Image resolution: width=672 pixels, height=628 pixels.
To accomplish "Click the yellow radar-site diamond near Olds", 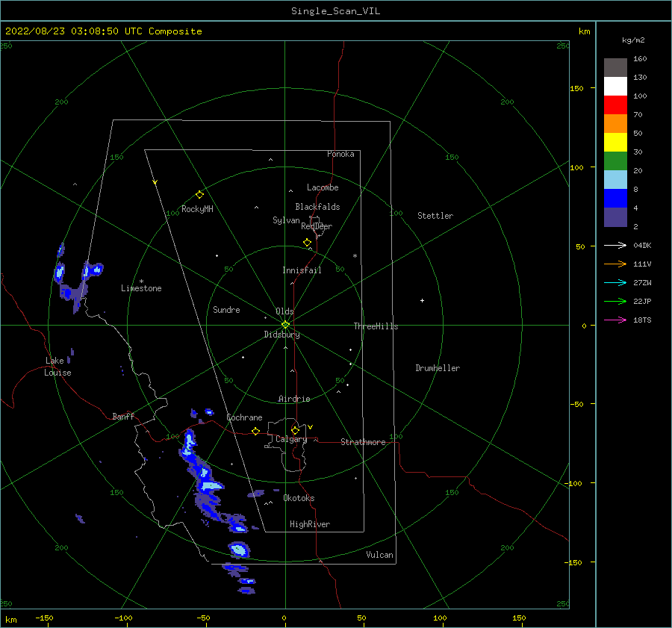I will point(285,325).
